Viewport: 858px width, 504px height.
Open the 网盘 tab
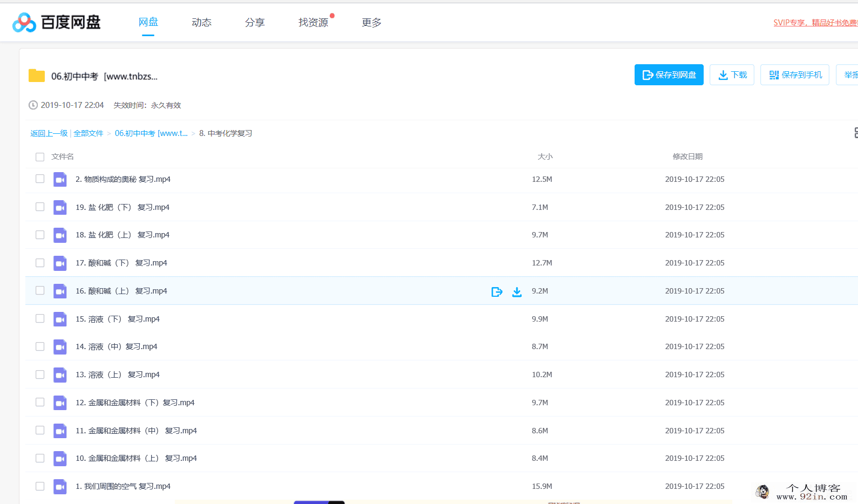point(148,22)
